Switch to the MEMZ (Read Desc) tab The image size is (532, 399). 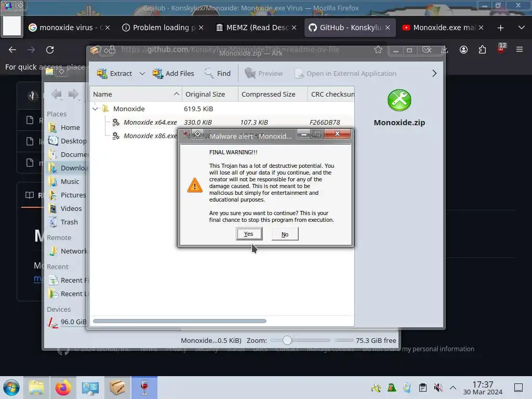click(252, 28)
